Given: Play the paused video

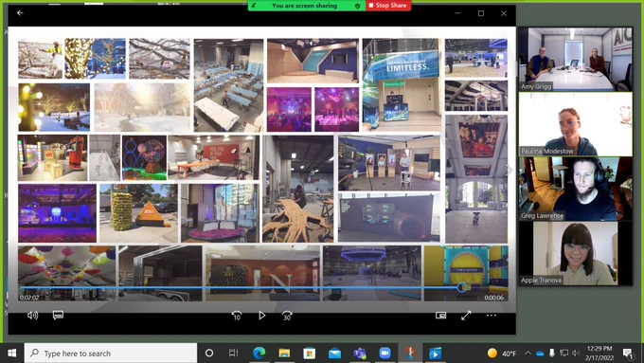Looking at the screenshot, I should [261, 316].
